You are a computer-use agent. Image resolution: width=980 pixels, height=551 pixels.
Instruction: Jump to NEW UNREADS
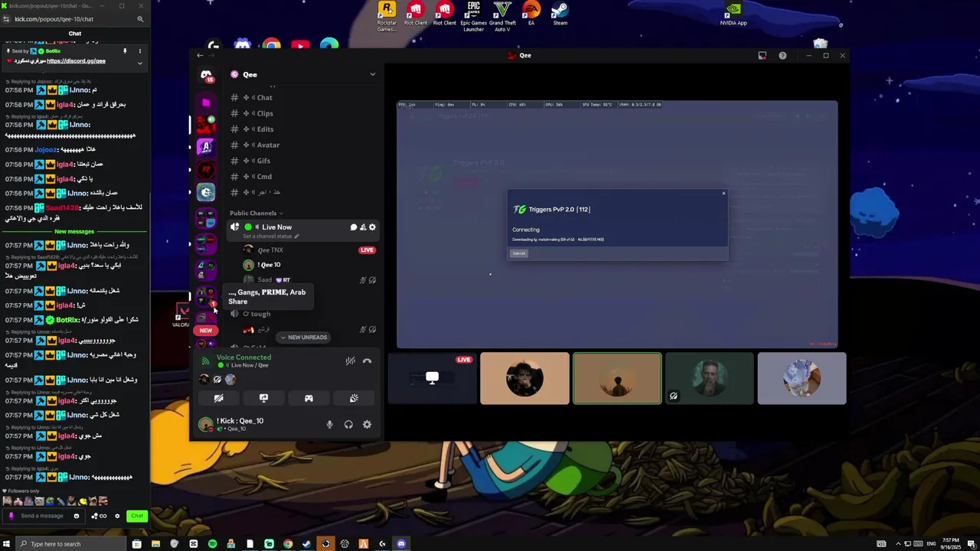click(304, 337)
